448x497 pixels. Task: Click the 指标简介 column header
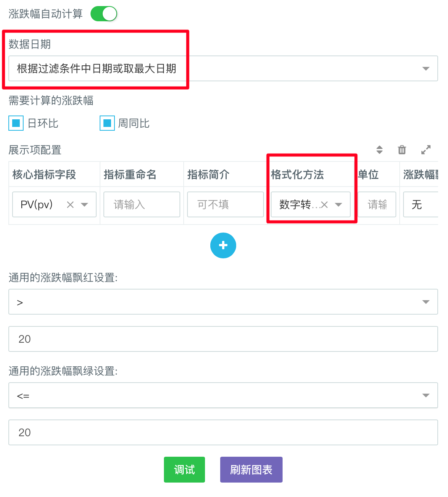[208, 174]
